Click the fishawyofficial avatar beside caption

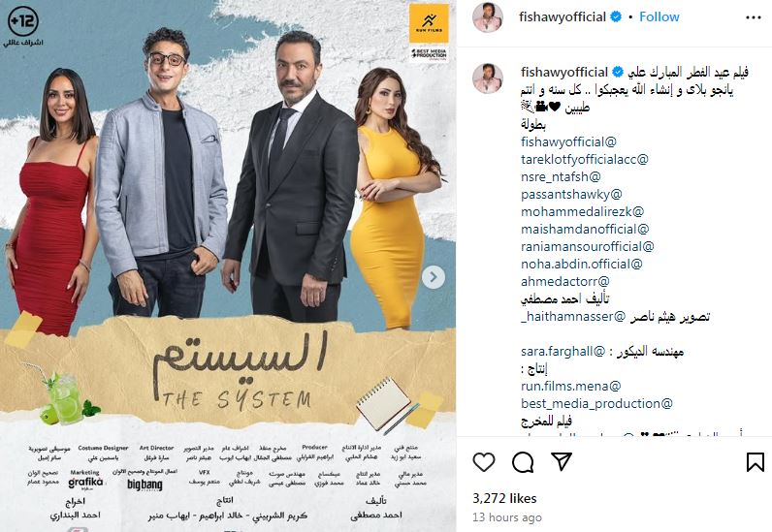point(488,78)
